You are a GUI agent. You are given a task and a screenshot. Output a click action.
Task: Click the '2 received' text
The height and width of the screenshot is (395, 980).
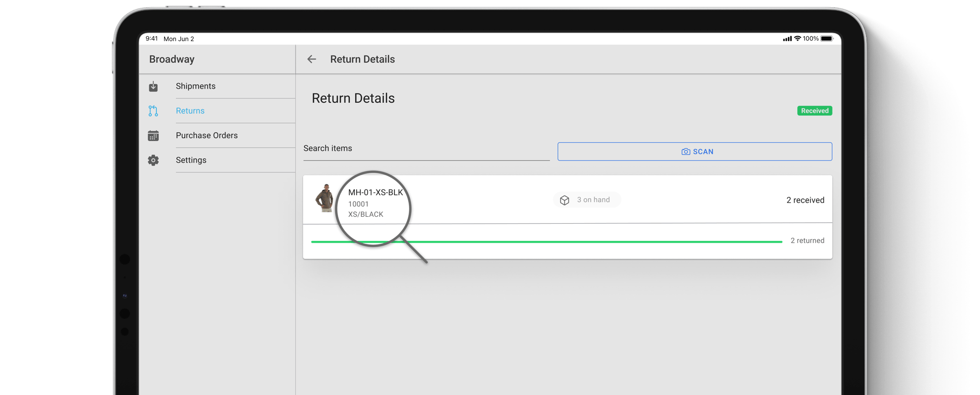tap(805, 200)
